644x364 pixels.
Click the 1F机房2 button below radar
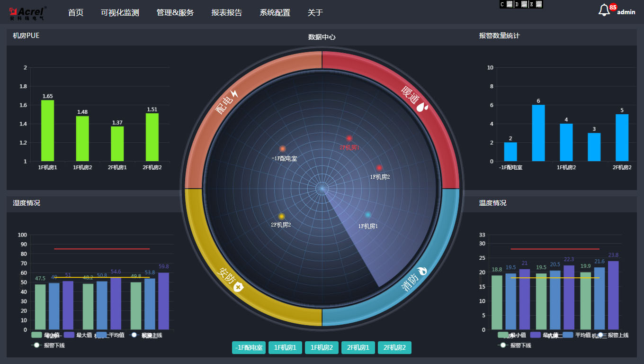point(322,347)
